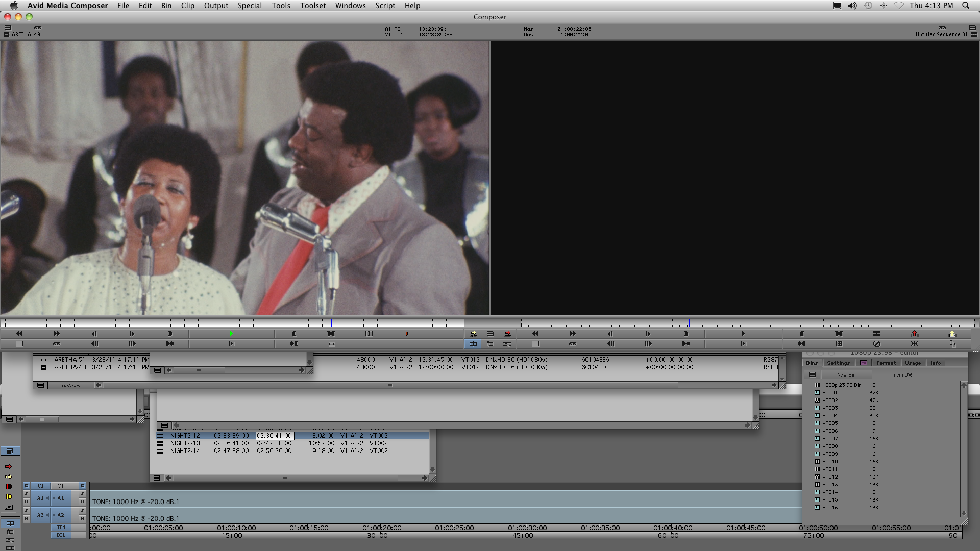Click the red Overwrite Trim icon
The image size is (980, 551).
[x=8, y=486]
